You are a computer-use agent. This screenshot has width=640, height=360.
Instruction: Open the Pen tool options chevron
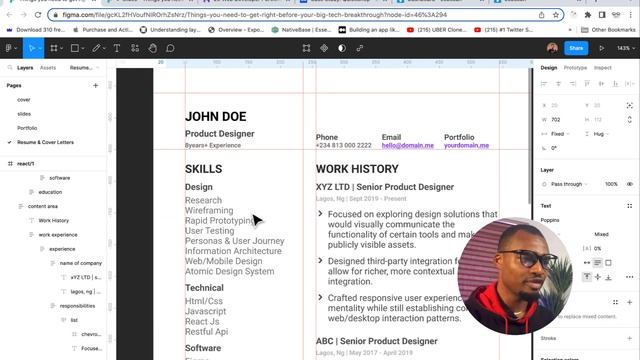(104, 49)
